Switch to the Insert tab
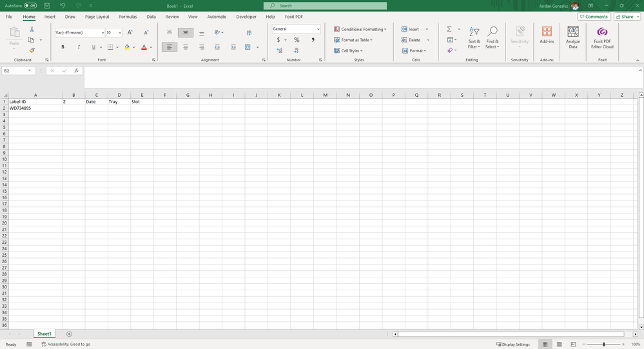The height and width of the screenshot is (349, 644). pos(50,17)
